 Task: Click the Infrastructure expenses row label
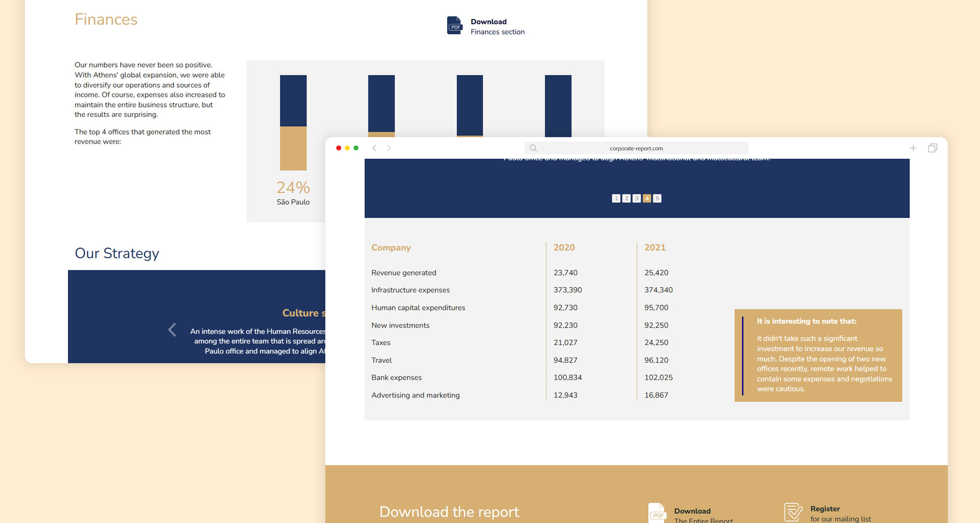(410, 290)
